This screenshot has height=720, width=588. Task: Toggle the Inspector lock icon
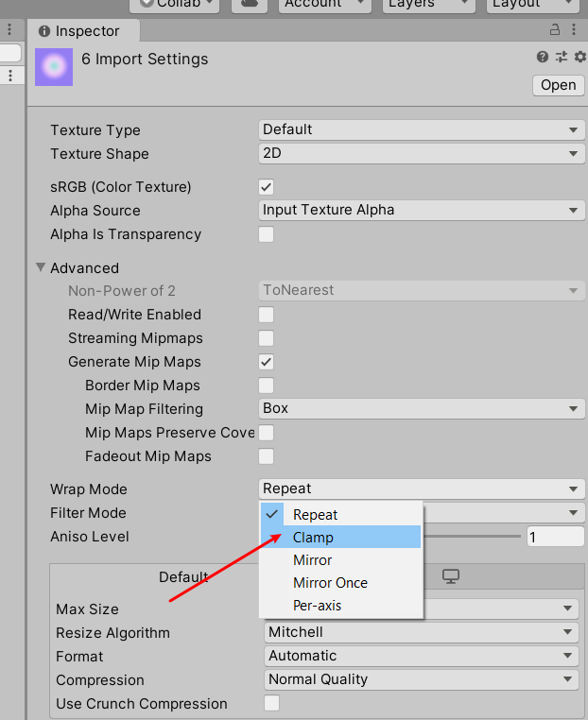[555, 30]
